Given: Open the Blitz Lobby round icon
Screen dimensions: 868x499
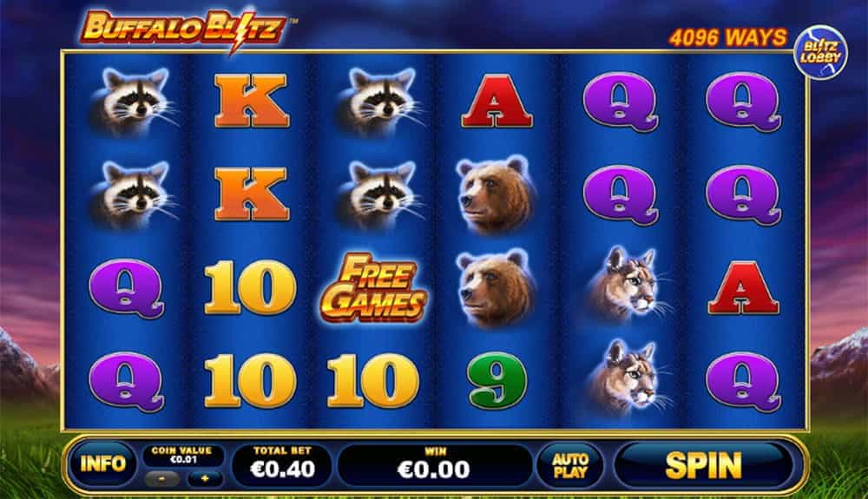Looking at the screenshot, I should (821, 52).
